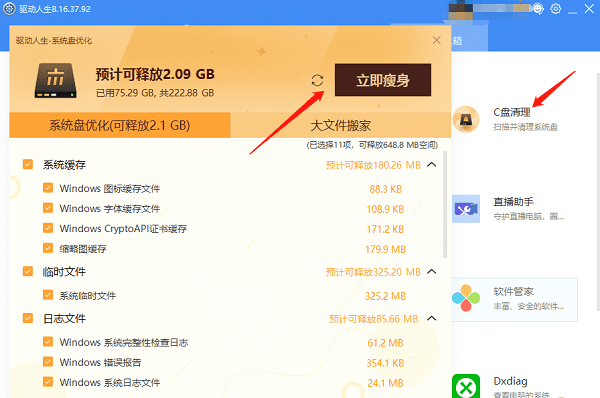Uncheck 缩略图缓存 item
The width and height of the screenshot is (600, 398).
tap(48, 248)
